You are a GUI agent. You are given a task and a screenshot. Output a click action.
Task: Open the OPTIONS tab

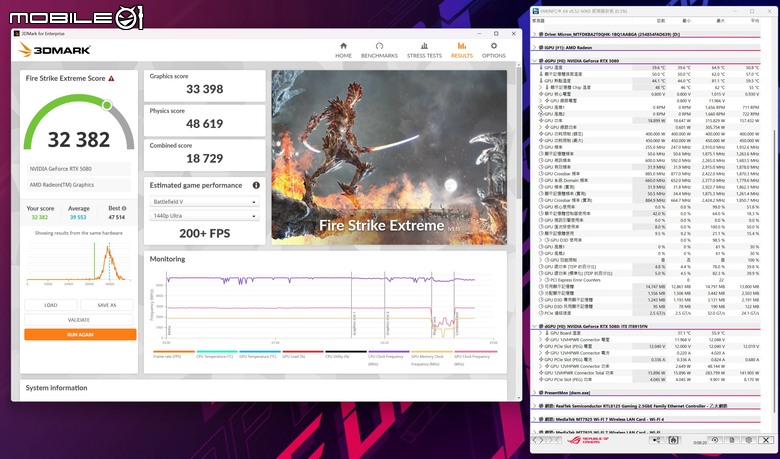tap(493, 50)
